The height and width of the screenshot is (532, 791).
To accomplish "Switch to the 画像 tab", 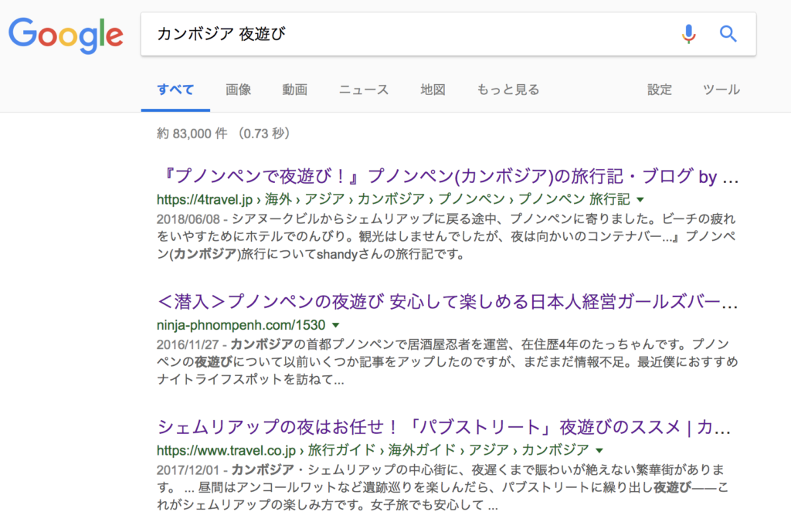I will pyautogui.click(x=238, y=90).
